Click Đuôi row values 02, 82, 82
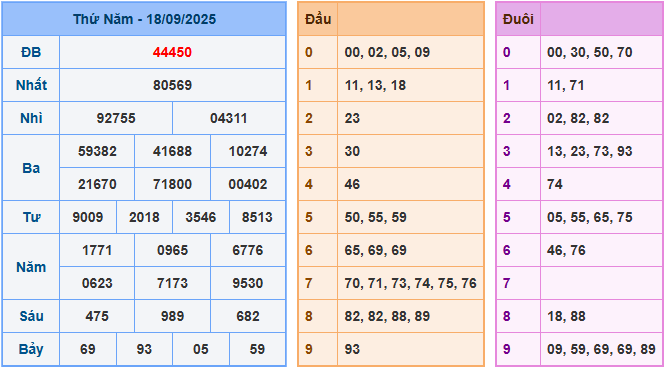 point(578,118)
